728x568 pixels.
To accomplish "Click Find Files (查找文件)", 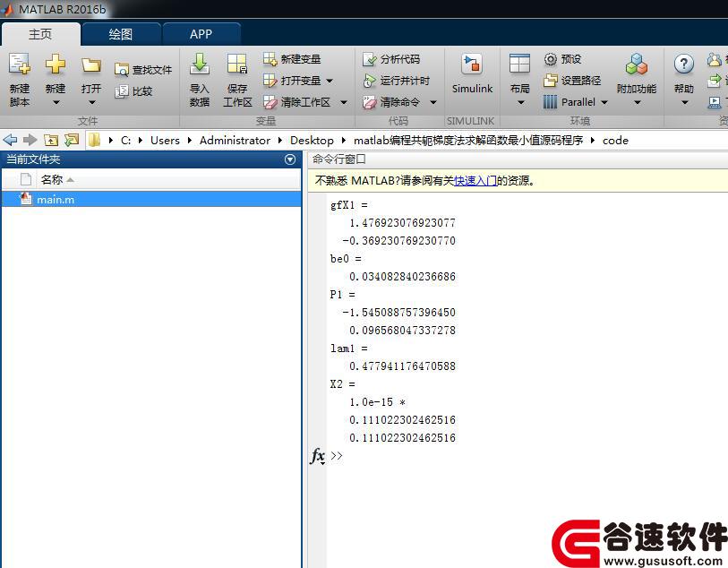I will click(143, 70).
